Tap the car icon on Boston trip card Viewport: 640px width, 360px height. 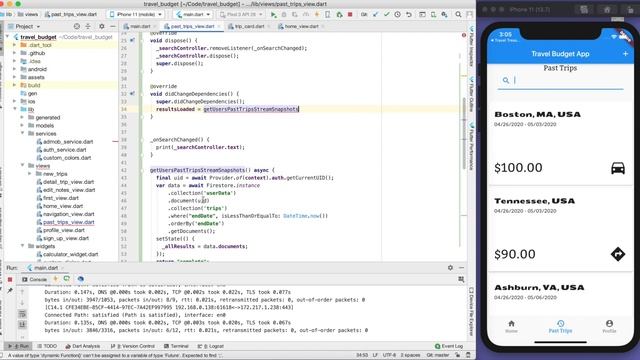(x=618, y=168)
